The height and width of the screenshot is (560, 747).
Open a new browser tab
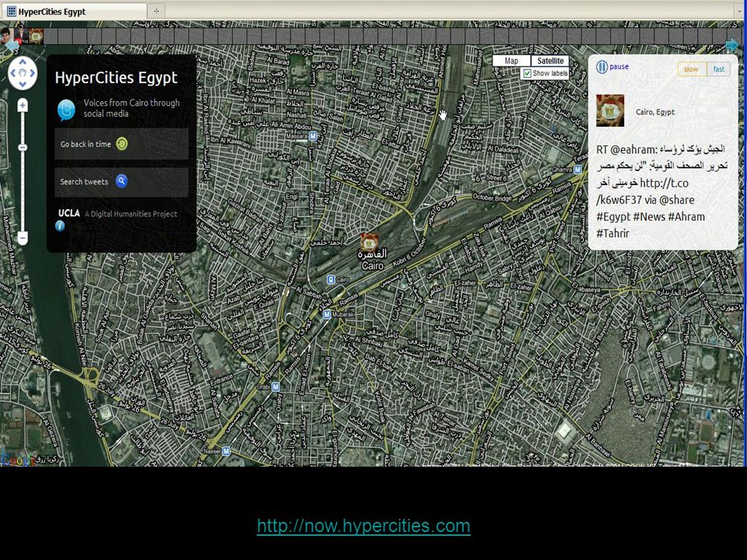click(x=156, y=11)
